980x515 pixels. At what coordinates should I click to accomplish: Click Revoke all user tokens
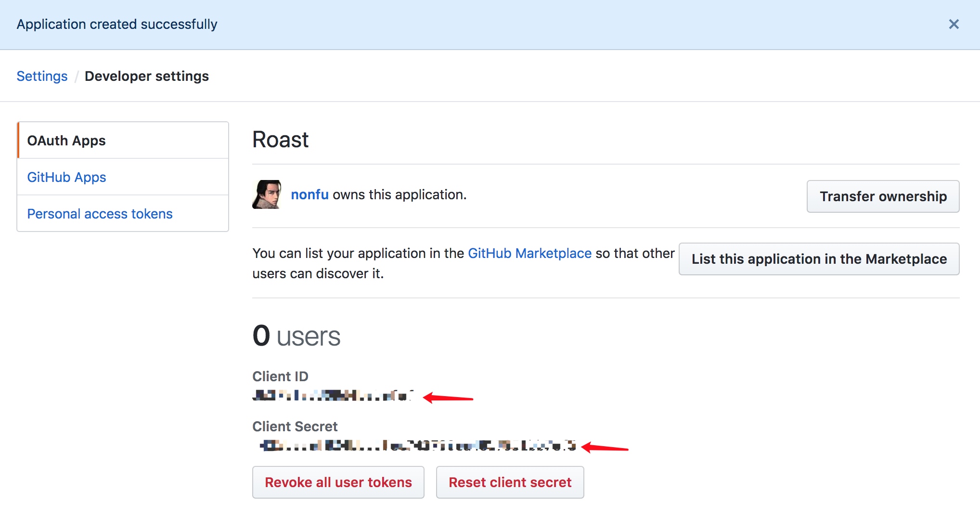click(338, 482)
